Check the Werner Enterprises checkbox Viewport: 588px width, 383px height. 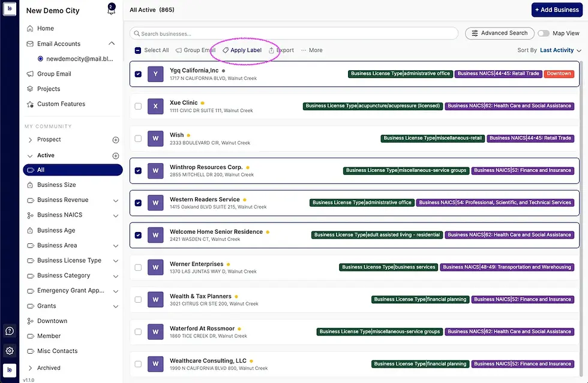click(x=138, y=267)
